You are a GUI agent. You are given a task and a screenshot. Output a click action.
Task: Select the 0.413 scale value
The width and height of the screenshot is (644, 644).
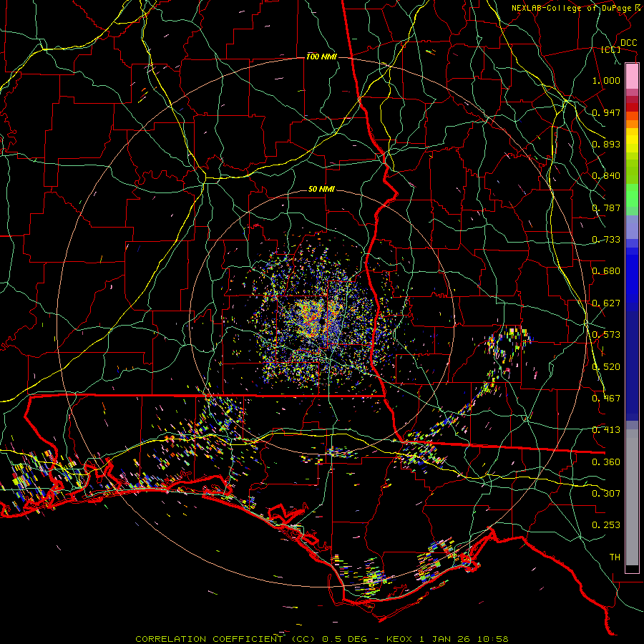pos(606,430)
